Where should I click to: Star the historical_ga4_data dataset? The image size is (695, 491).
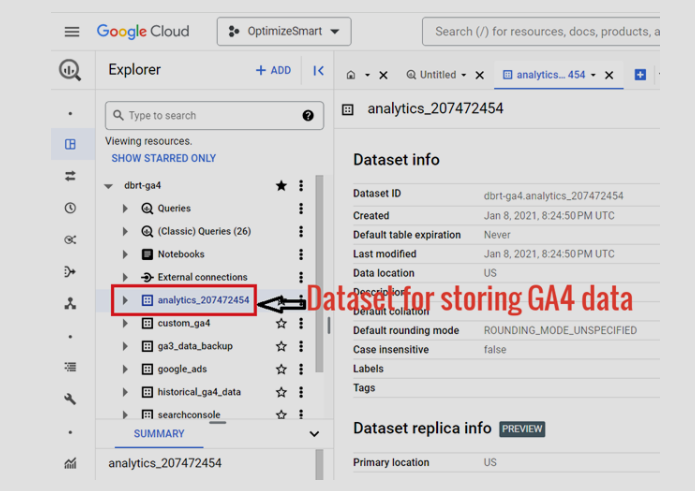[281, 392]
